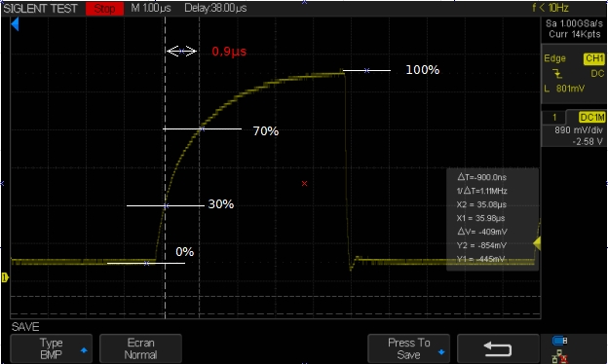The width and height of the screenshot is (608, 364).
Task: Click the channel 1 ground level marker
Action: [5, 277]
